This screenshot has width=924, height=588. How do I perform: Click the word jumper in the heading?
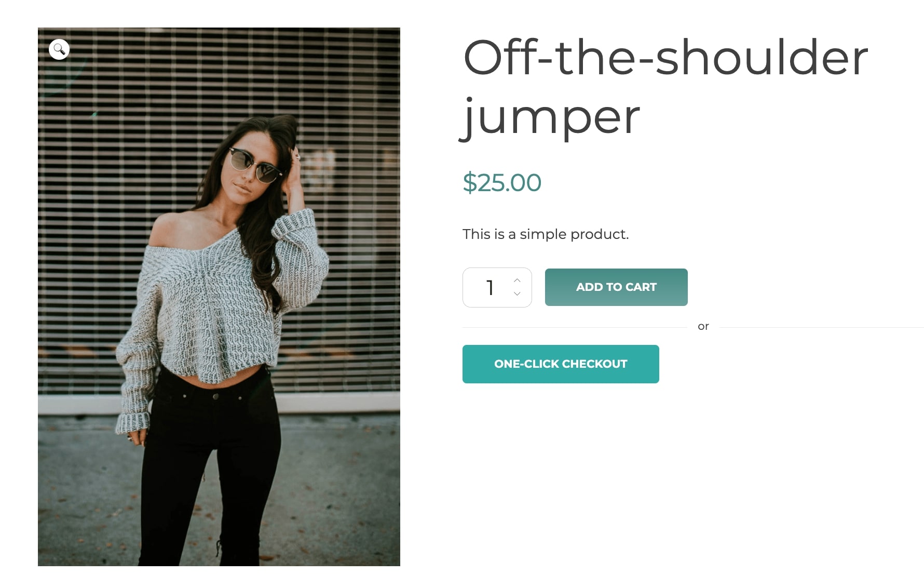[550, 118]
